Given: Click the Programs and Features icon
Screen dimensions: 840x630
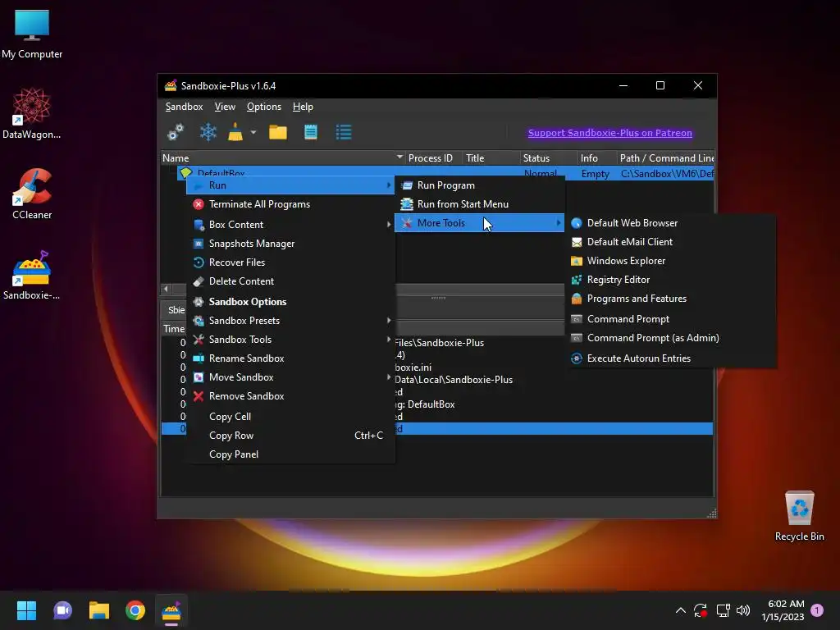Looking at the screenshot, I should 577,299.
